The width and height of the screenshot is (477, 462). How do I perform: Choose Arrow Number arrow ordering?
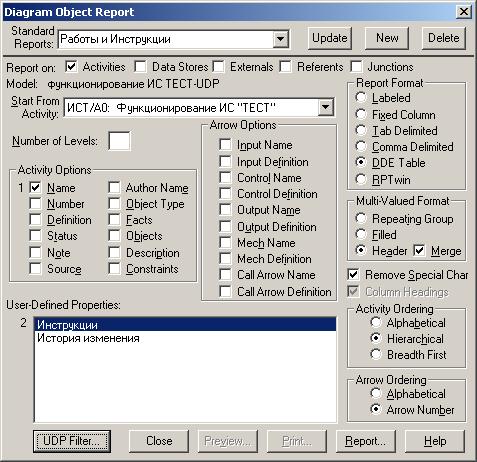pyautogui.click(x=376, y=409)
